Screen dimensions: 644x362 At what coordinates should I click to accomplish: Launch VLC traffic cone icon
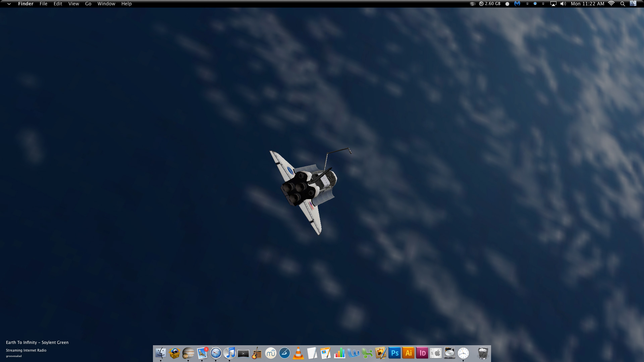click(298, 353)
